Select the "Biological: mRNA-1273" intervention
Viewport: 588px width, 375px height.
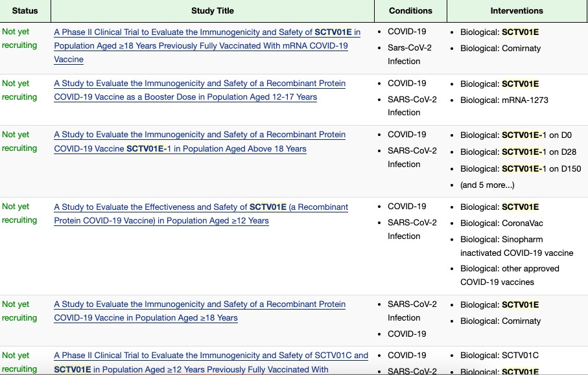click(500, 100)
